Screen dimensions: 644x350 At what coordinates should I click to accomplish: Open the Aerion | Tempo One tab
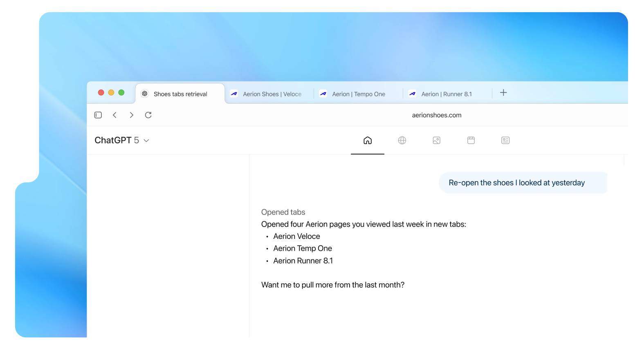359,94
